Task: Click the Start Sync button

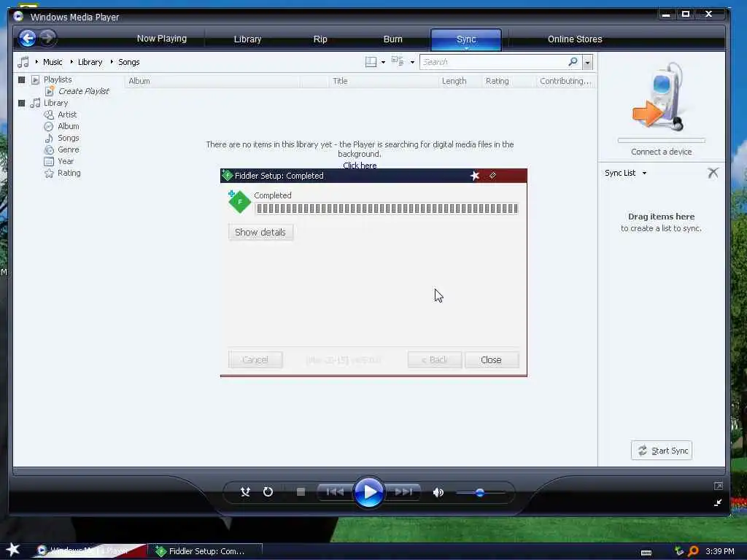Action: [661, 451]
